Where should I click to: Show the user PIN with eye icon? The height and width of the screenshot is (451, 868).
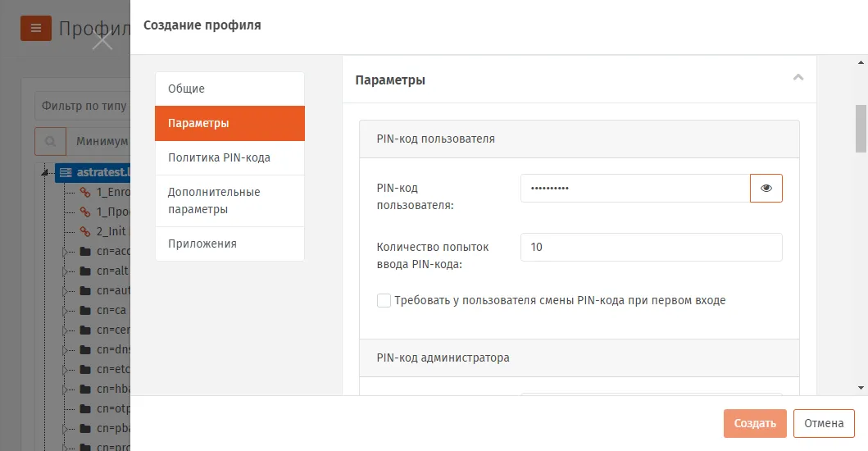point(766,189)
